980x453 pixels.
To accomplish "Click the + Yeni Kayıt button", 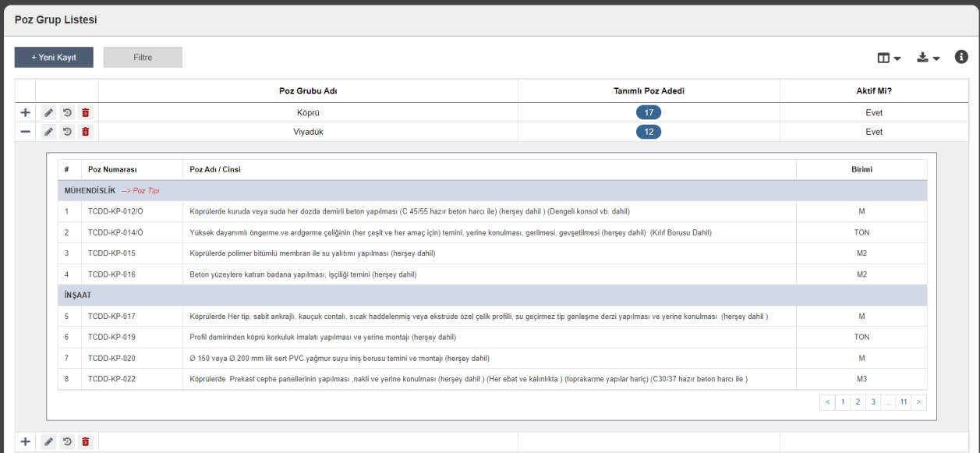I will pyautogui.click(x=54, y=57).
